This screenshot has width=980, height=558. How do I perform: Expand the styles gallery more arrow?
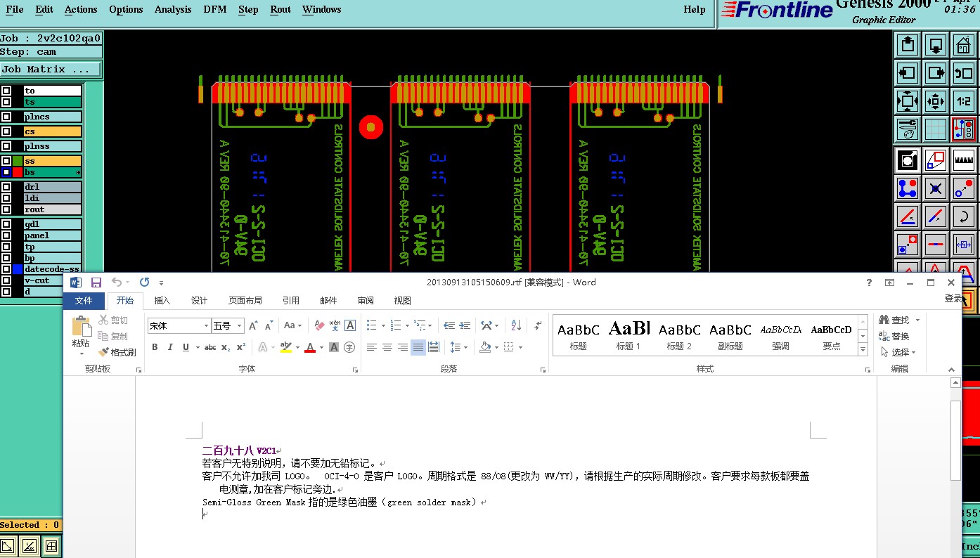click(x=863, y=349)
